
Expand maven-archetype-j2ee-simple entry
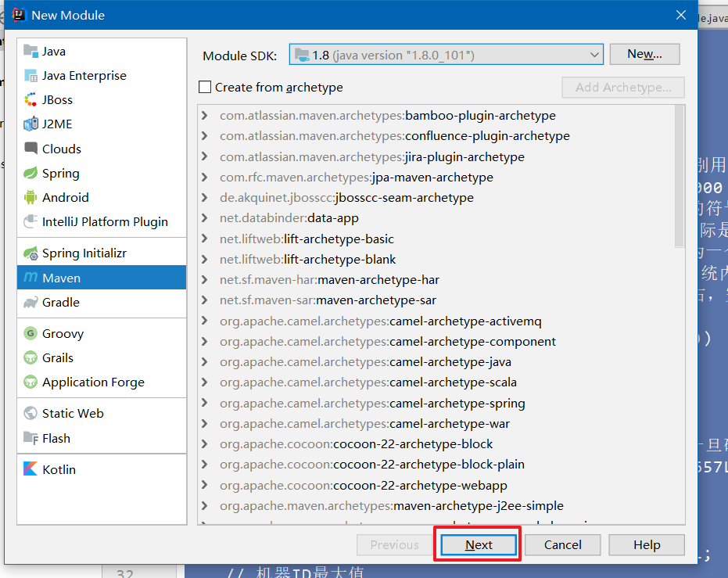[x=205, y=505]
